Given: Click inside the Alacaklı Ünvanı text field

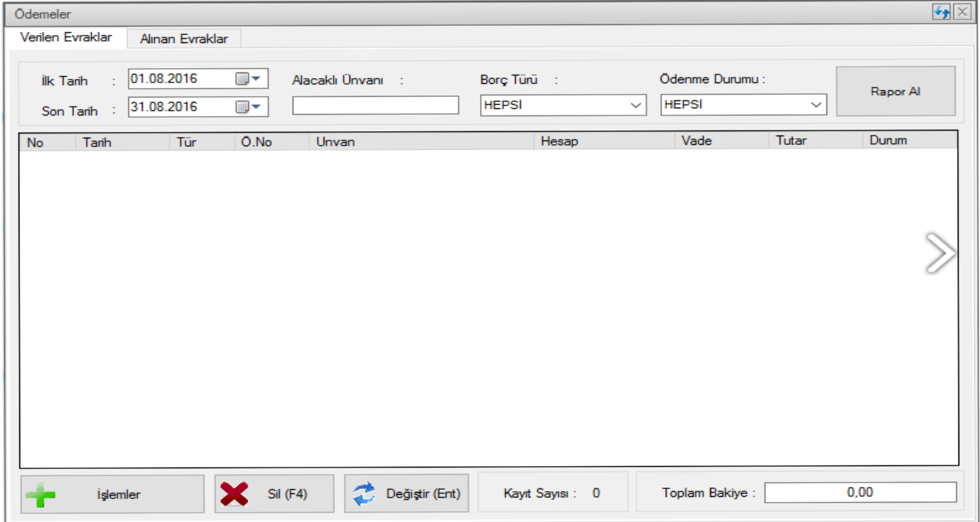Looking at the screenshot, I should point(375,105).
